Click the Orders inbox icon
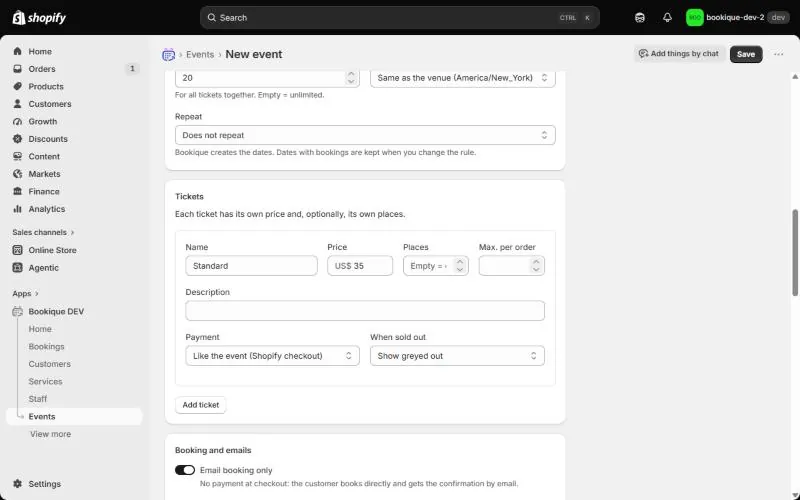Image resolution: width=800 pixels, height=500 pixels. click(x=17, y=69)
